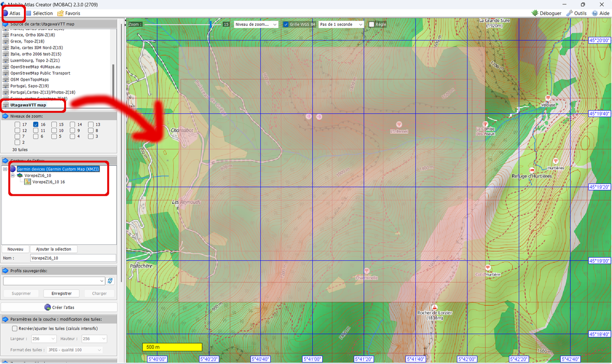Open the Atlas menu
Screen dimensions: 612x364
[11, 13]
